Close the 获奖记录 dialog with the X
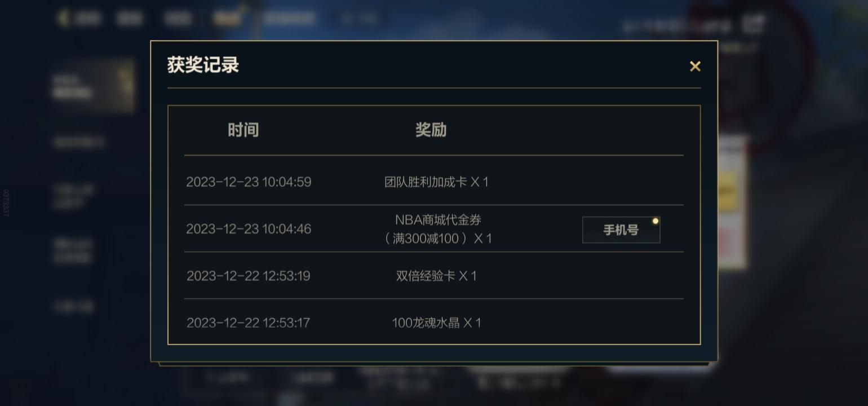Screen dimensions: 868x406 click(695, 67)
